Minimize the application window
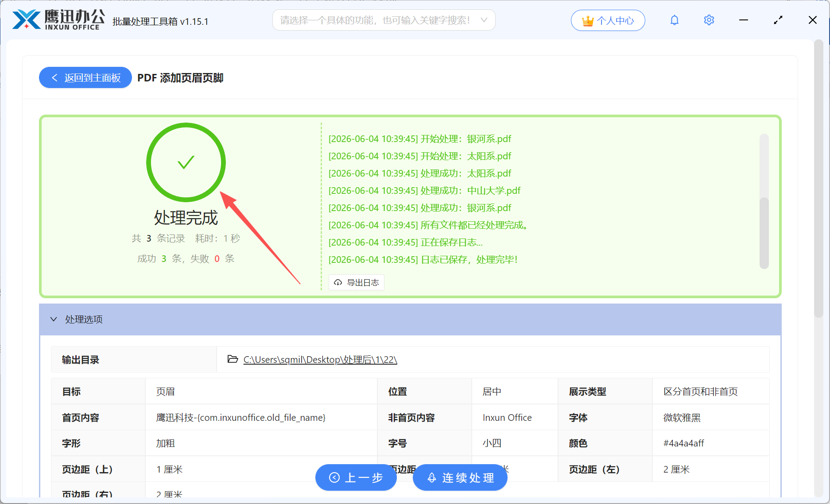Screen dimensions: 830x504 pos(743,20)
